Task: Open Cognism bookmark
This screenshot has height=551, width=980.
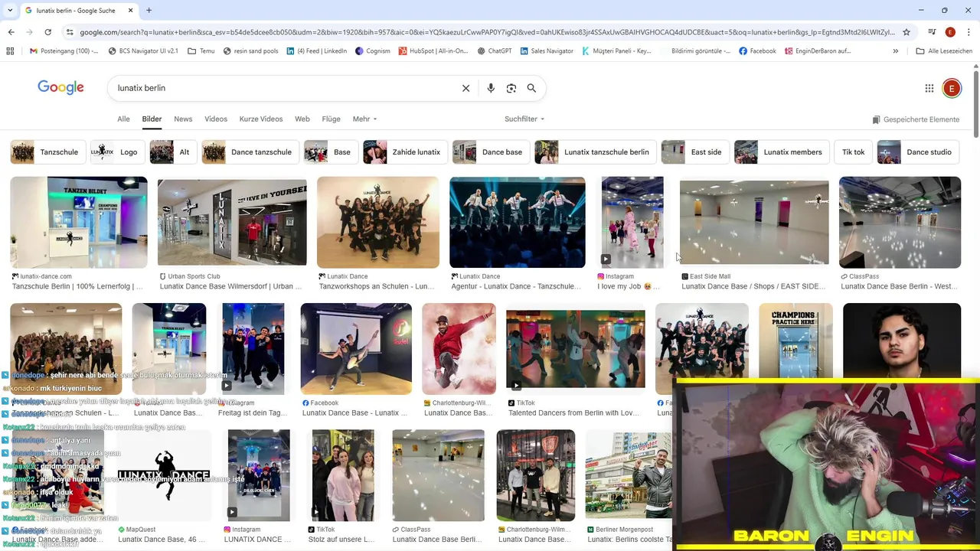Action: coord(373,51)
